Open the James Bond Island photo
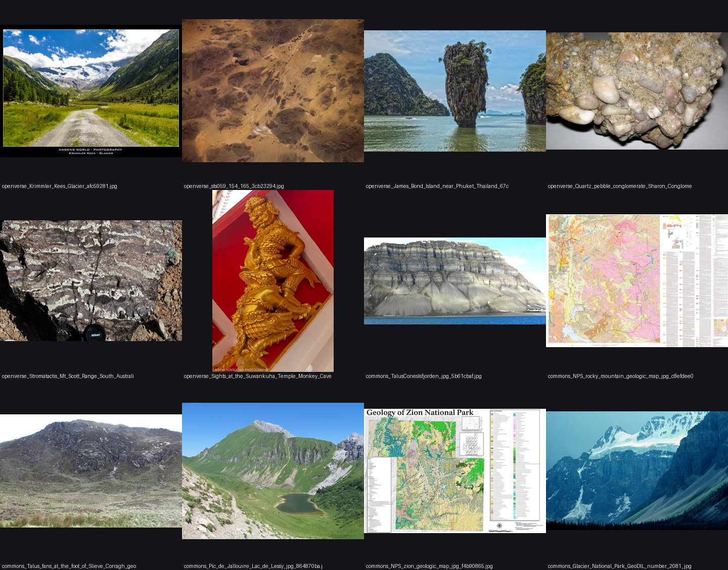The height and width of the screenshot is (570, 728). [455, 91]
